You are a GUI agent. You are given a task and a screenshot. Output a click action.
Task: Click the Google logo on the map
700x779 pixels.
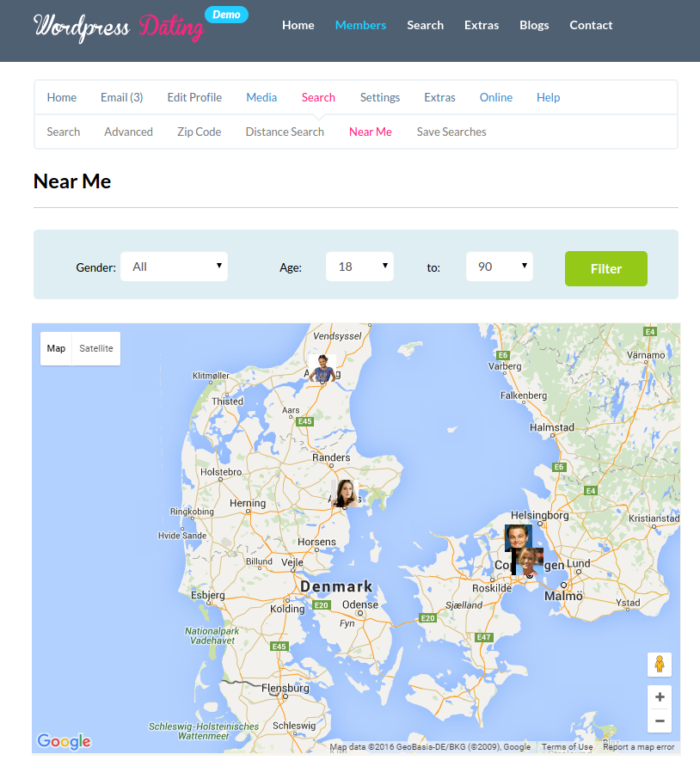pos(64,741)
